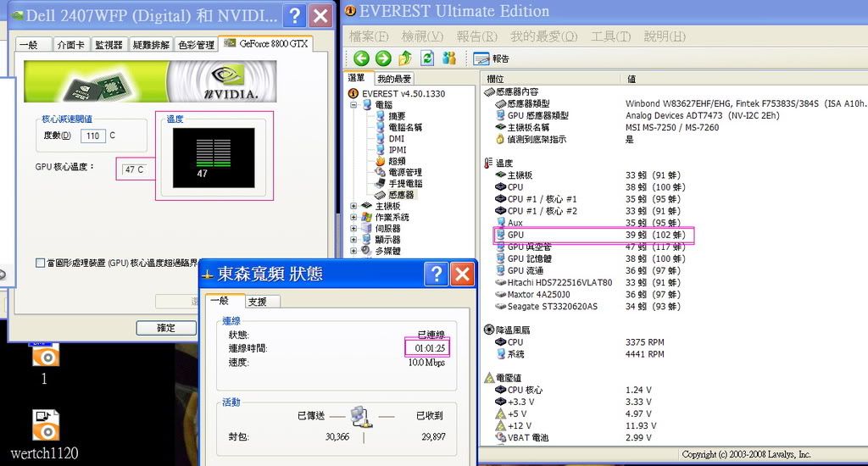868x466 pixels.
Task: Click the EVEREST refresh icon
Action: pos(427,58)
